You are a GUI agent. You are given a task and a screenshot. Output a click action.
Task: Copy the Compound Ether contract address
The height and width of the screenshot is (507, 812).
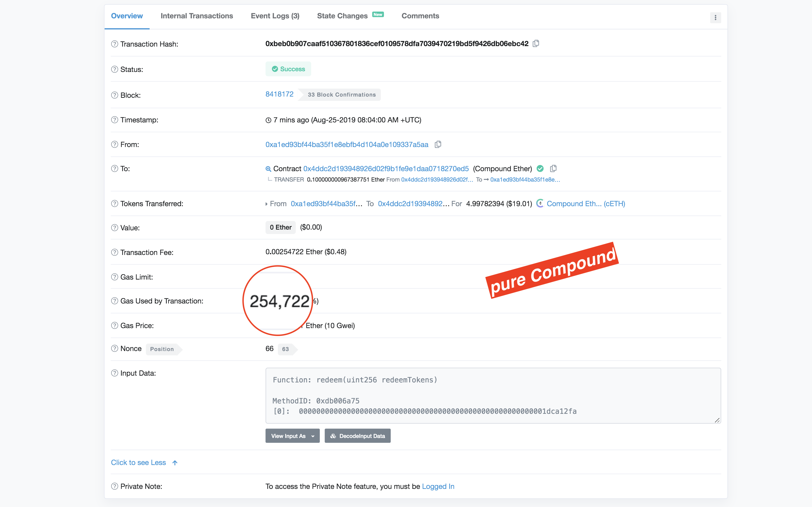[x=553, y=169]
